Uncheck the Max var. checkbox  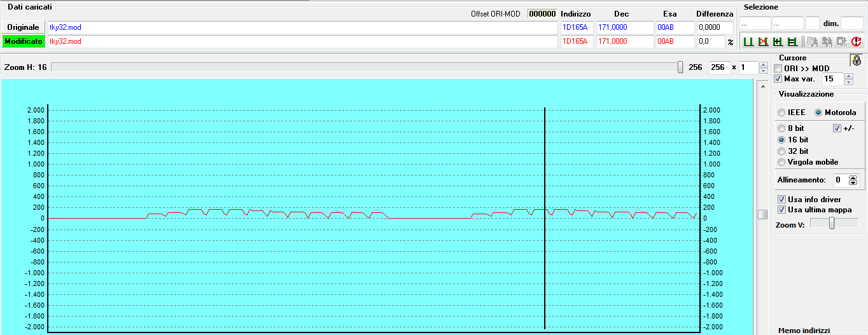[x=778, y=78]
